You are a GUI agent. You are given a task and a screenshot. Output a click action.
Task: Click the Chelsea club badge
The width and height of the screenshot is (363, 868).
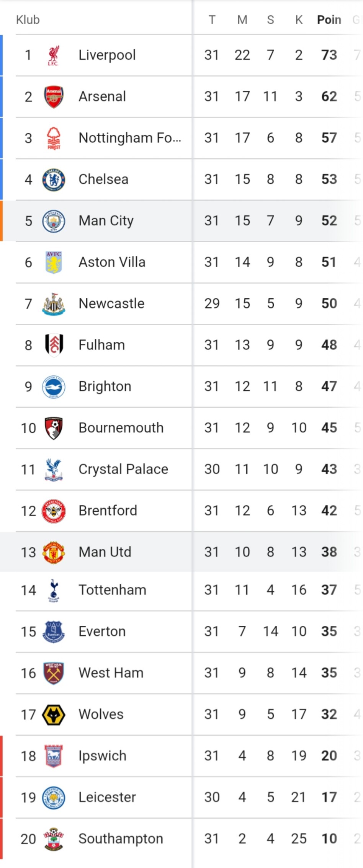54,179
